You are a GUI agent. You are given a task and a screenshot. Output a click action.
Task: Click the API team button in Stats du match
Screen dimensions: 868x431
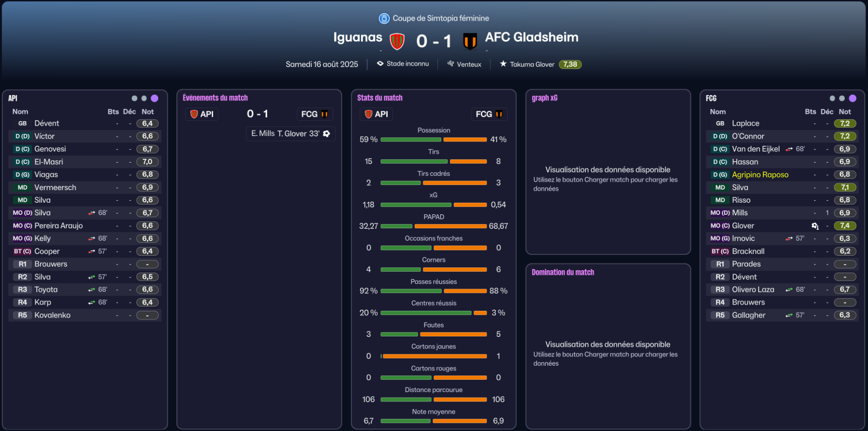376,114
